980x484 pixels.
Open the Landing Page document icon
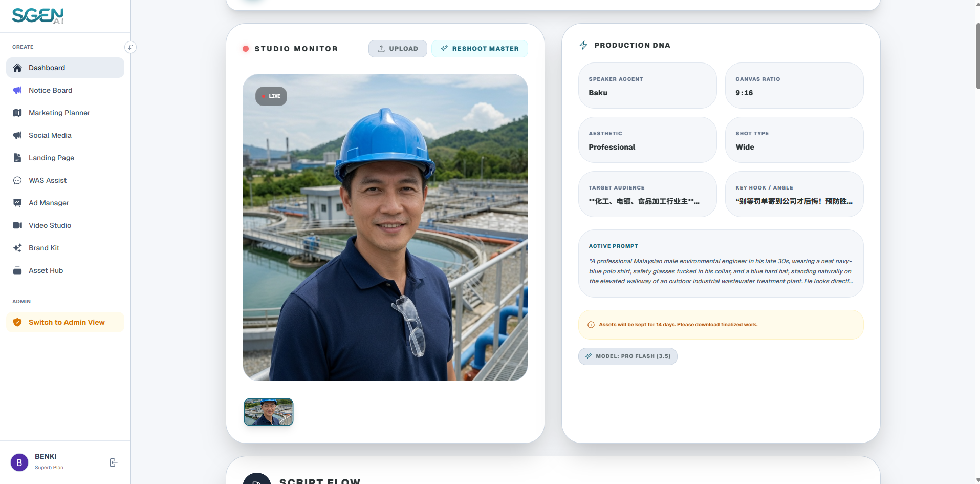coord(17,158)
